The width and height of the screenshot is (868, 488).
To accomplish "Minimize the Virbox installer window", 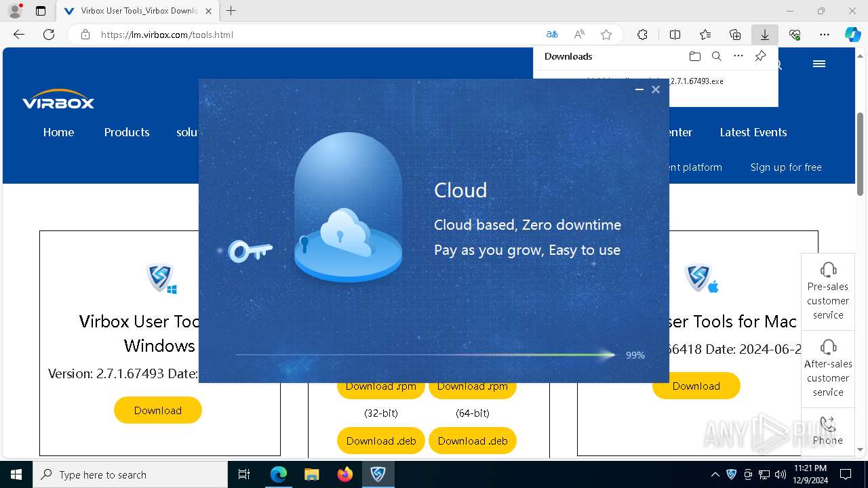I will pyautogui.click(x=639, y=89).
